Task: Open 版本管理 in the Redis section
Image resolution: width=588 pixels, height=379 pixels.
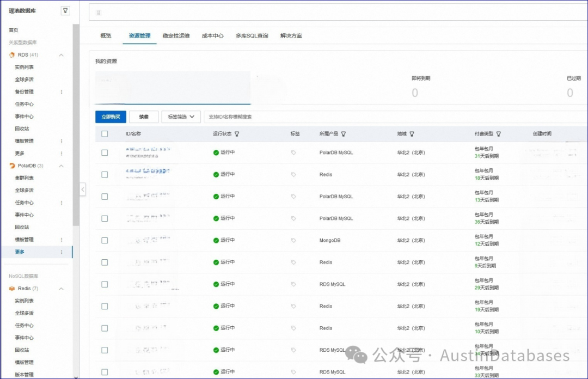Action: point(24,375)
